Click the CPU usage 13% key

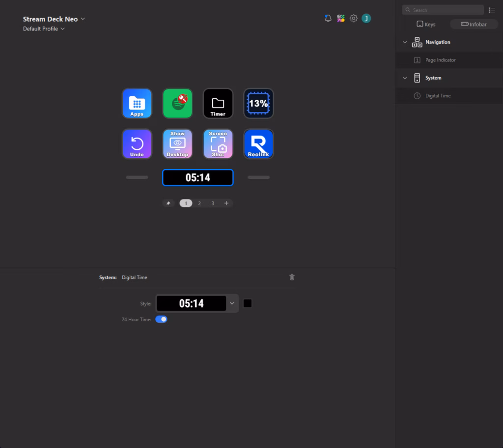click(x=258, y=103)
